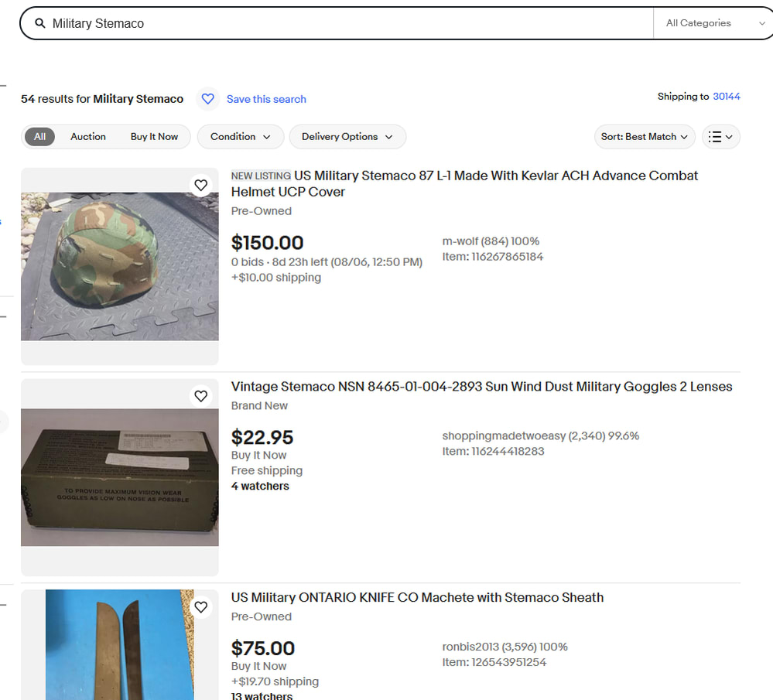This screenshot has width=773, height=700.
Task: Click the 0 bids time left text
Action: tap(327, 262)
